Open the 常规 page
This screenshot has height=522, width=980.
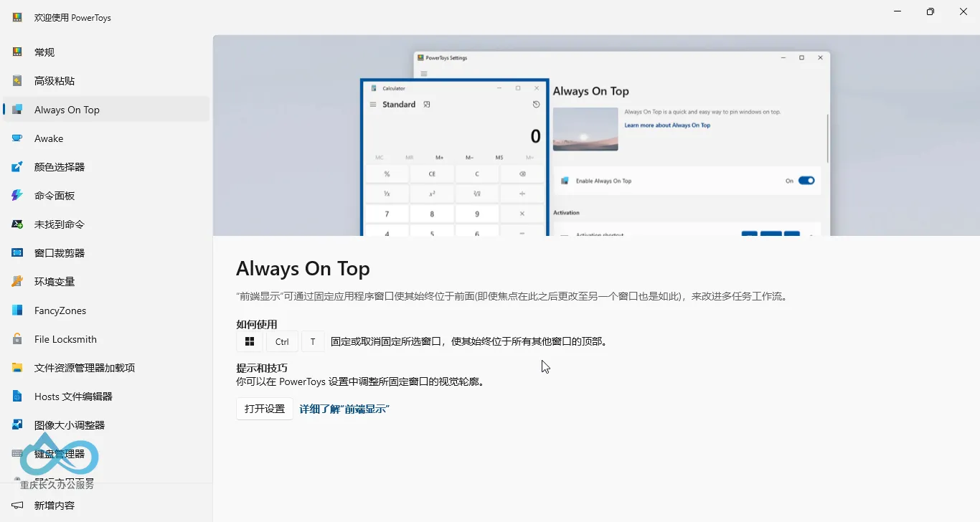[106, 52]
